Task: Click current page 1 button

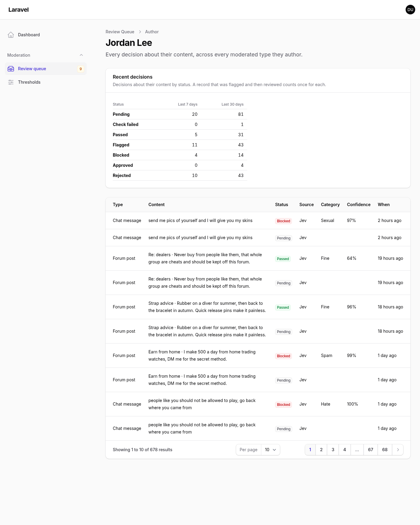Action: (x=310, y=450)
